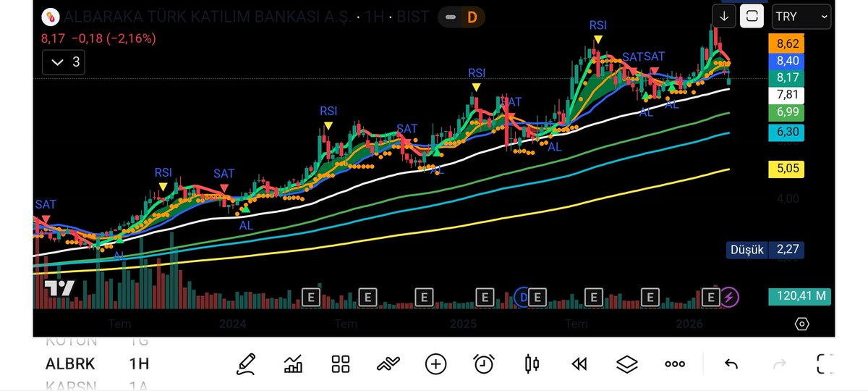The width and height of the screenshot is (868, 391).
Task: Open the indicators chart icon
Action: tap(294, 363)
